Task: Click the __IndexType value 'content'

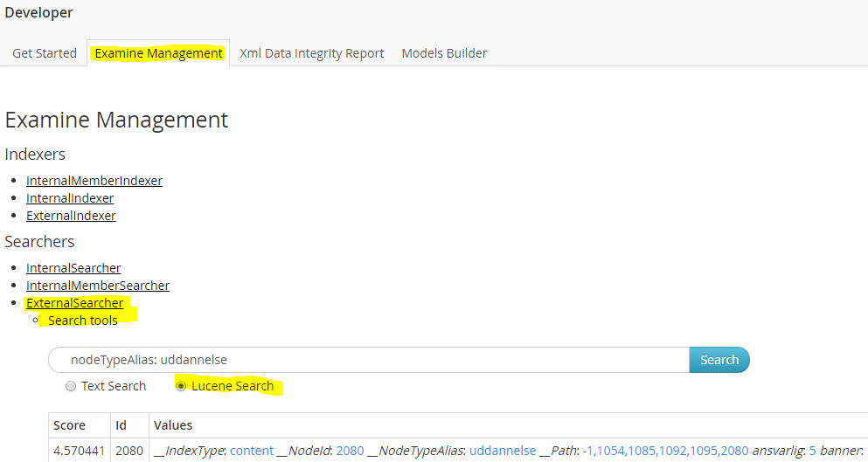Action: point(252,451)
